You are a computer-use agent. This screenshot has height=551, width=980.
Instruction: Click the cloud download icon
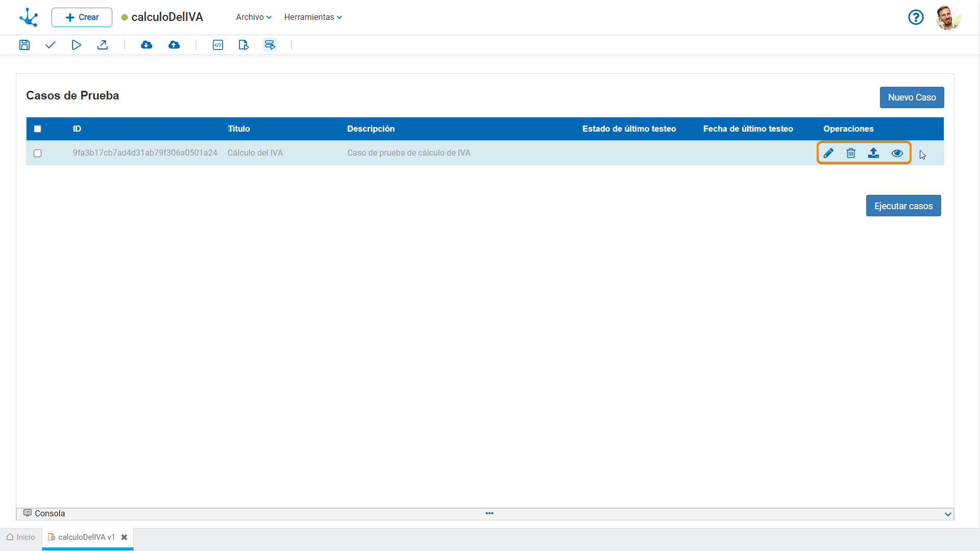146,45
